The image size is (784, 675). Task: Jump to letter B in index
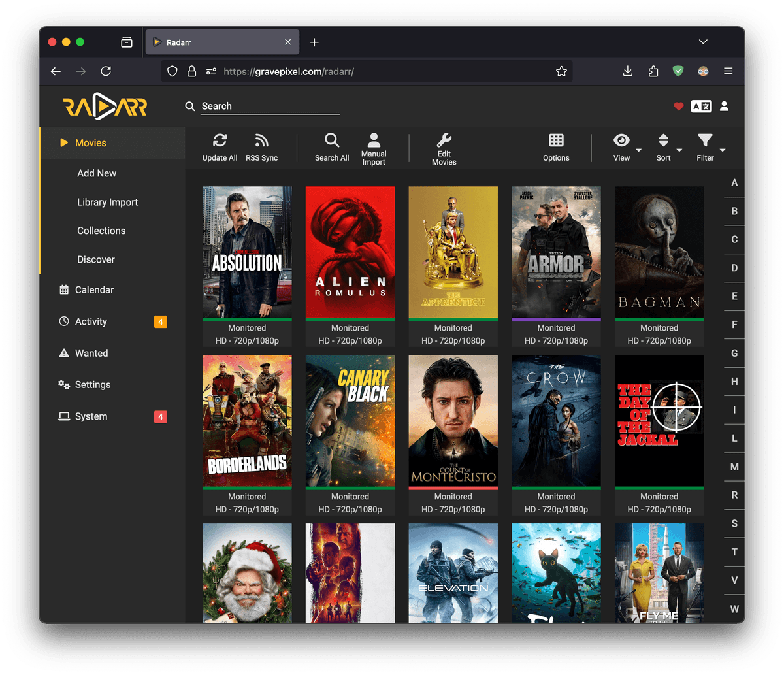pos(734,211)
